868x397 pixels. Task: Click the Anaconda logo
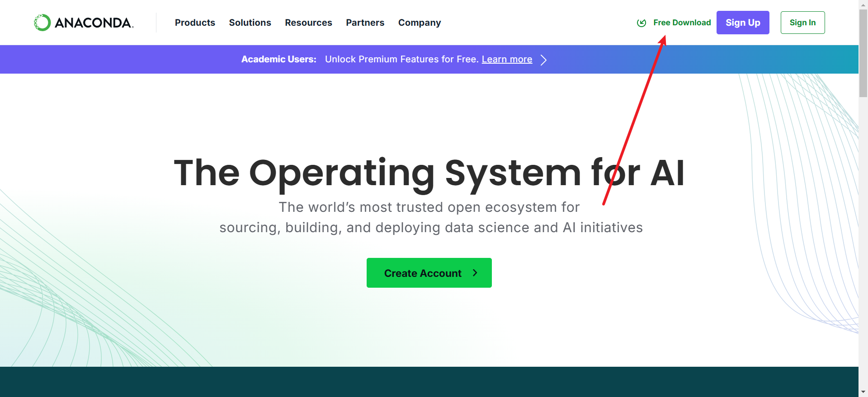pyautogui.click(x=84, y=23)
